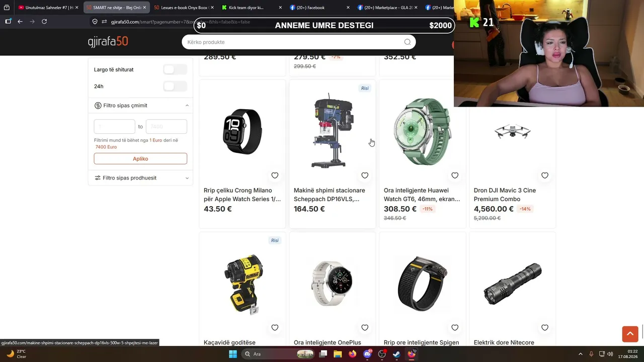Reload the current page

44,22
